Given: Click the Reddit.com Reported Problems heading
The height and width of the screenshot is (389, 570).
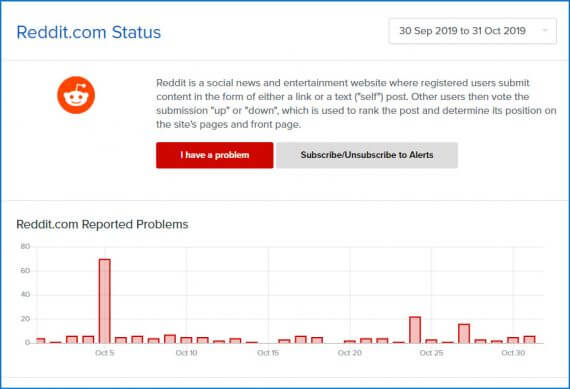Looking at the screenshot, I should click(x=103, y=224).
